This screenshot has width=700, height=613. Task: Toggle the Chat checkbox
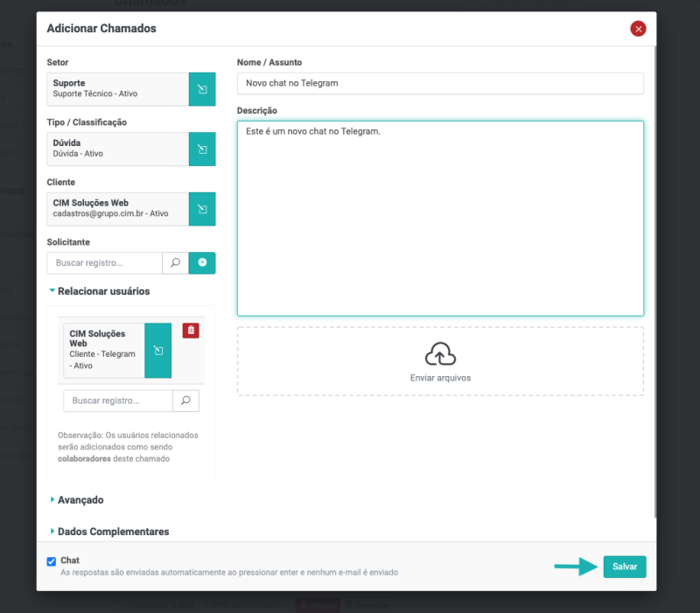52,561
